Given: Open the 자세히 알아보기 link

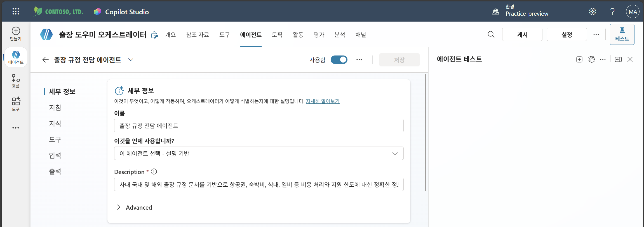Looking at the screenshot, I should point(323,101).
